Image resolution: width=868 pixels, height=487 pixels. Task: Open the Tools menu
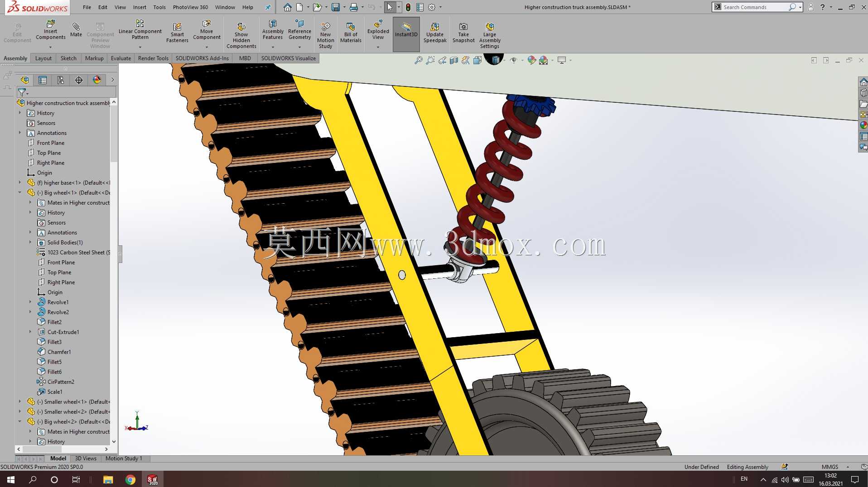[159, 7]
